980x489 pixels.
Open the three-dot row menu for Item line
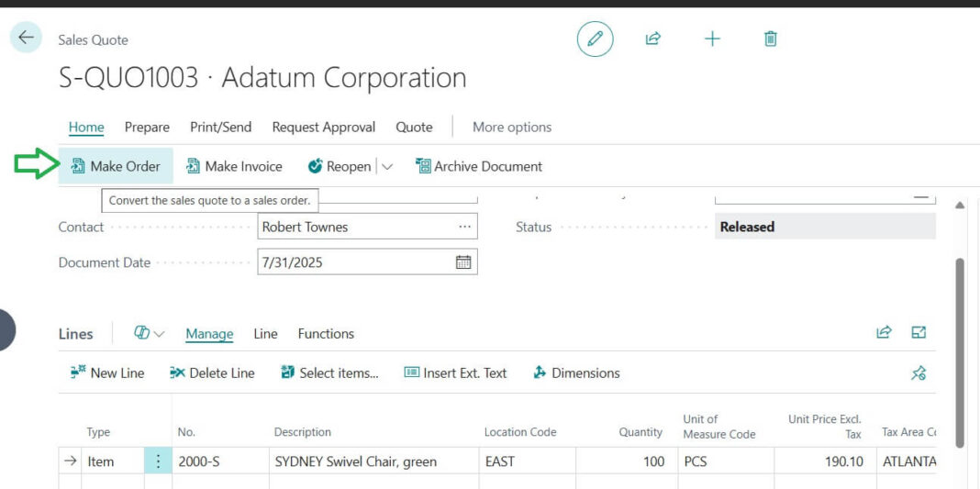coord(158,461)
